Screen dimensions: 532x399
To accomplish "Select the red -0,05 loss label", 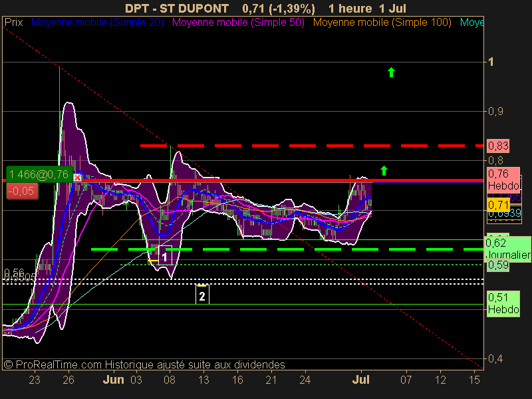I will tap(22, 191).
